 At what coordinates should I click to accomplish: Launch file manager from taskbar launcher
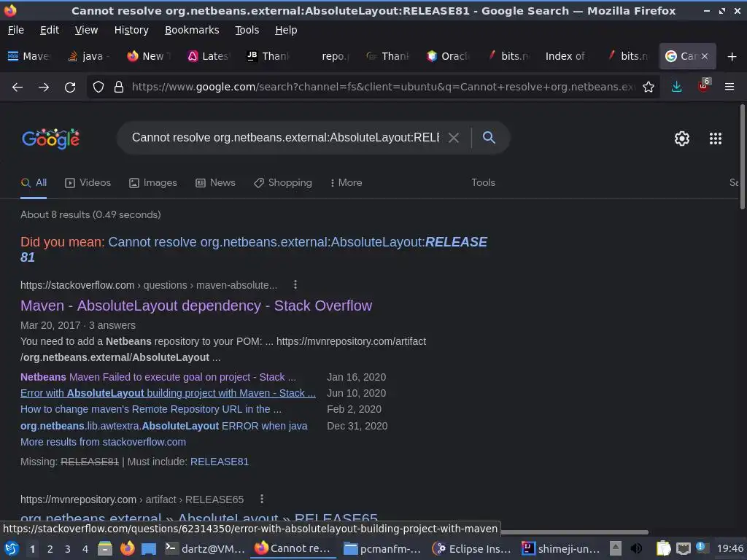(105, 549)
